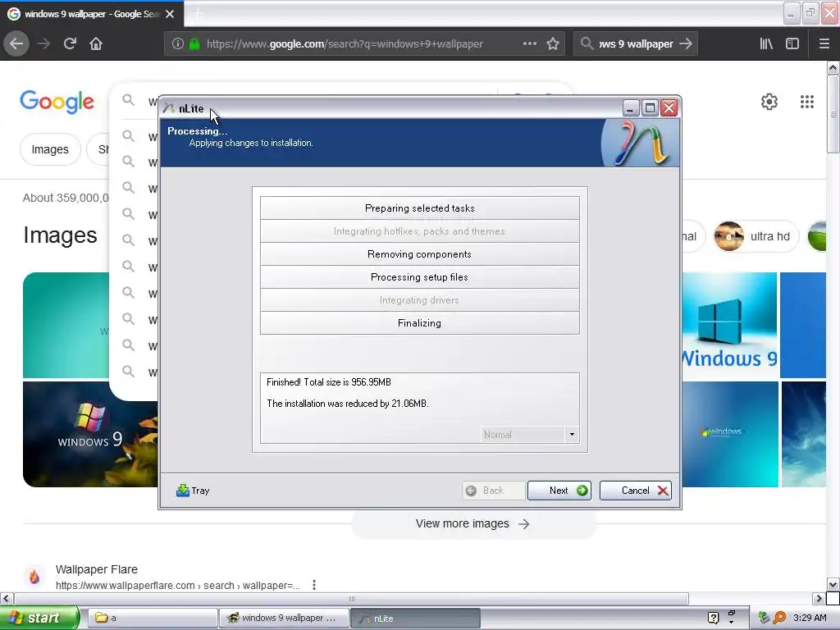Click the Finished total size text
This screenshot has width=840, height=630.
(x=329, y=382)
